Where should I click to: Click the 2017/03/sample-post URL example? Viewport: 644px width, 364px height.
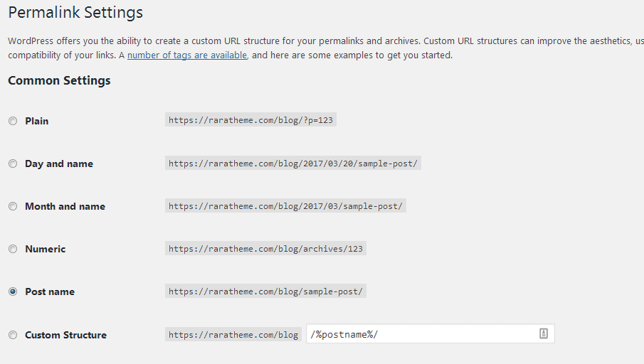[x=285, y=206]
